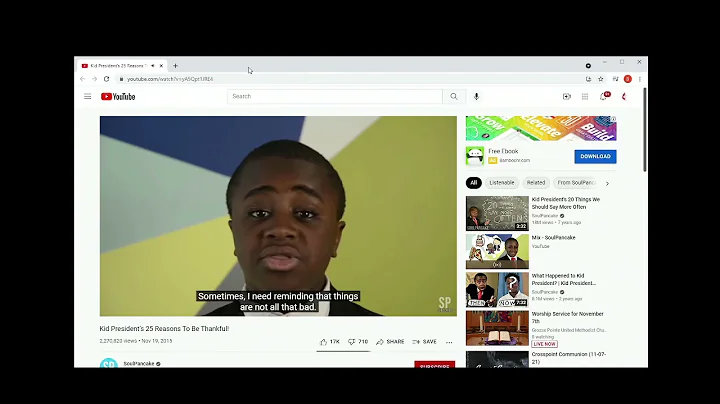Open 20 Things We Should Say thumbnail
720x404 pixels.
pyautogui.click(x=497, y=213)
